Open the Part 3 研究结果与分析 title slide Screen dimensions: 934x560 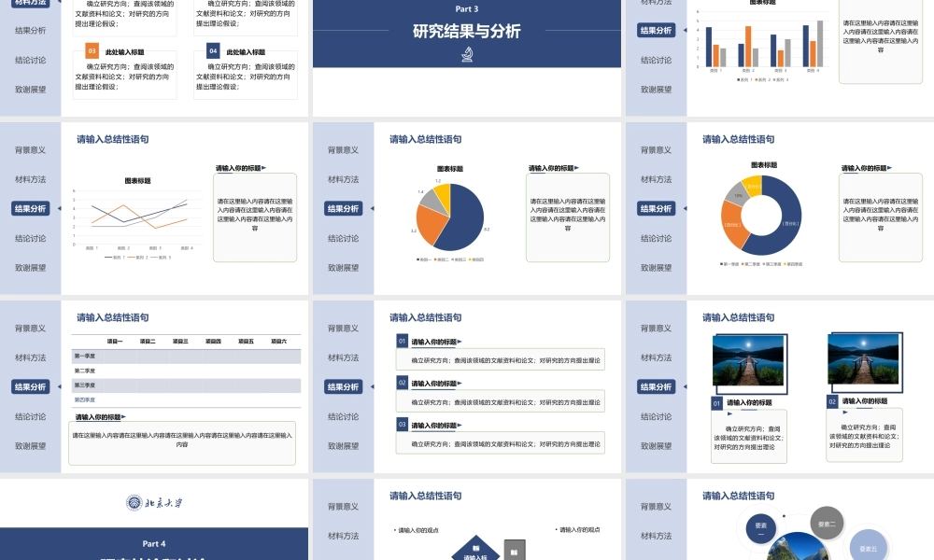click(x=466, y=58)
